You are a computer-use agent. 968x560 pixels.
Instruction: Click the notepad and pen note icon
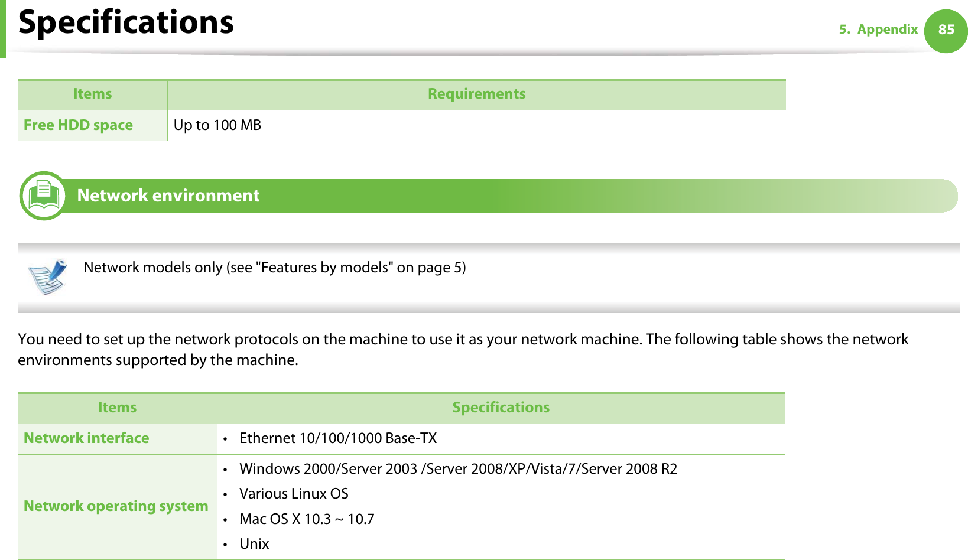[x=48, y=276]
